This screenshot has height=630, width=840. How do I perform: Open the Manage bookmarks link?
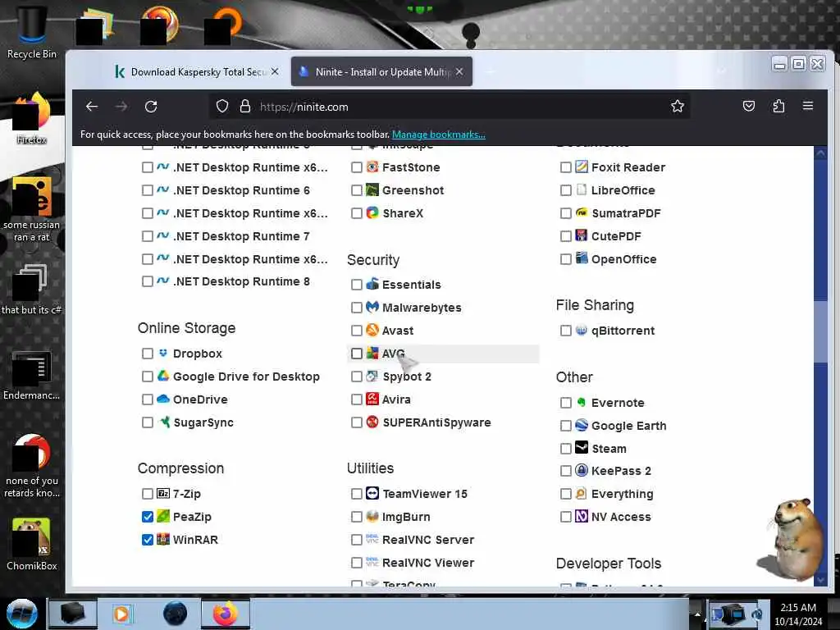click(x=439, y=135)
